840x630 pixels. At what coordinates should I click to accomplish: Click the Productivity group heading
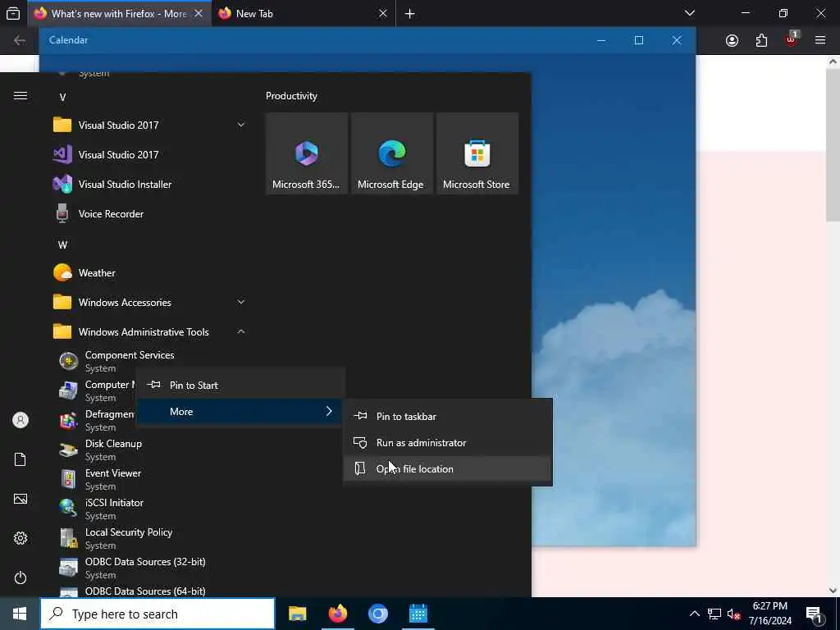click(x=291, y=96)
